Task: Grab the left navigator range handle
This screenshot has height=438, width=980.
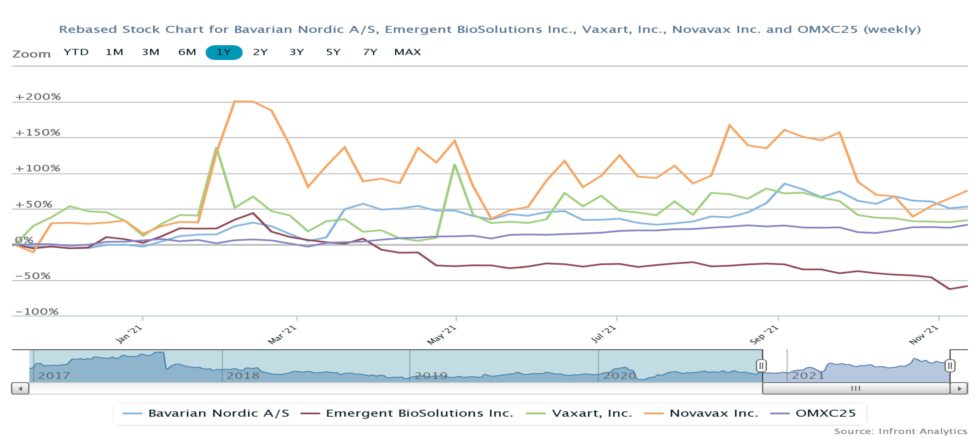Action: coord(761,366)
